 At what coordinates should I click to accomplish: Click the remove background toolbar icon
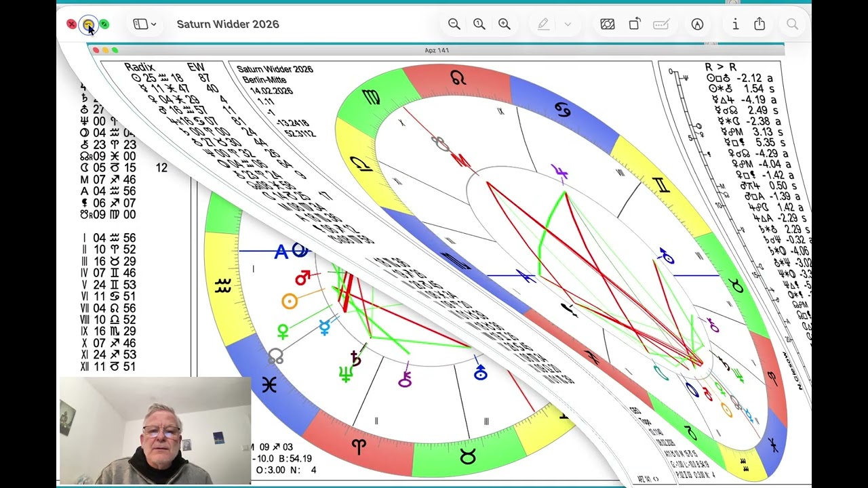coord(608,24)
